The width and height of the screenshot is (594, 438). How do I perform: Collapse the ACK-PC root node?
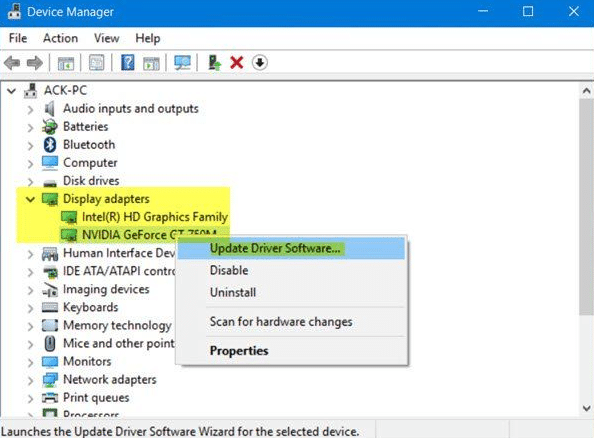point(12,91)
